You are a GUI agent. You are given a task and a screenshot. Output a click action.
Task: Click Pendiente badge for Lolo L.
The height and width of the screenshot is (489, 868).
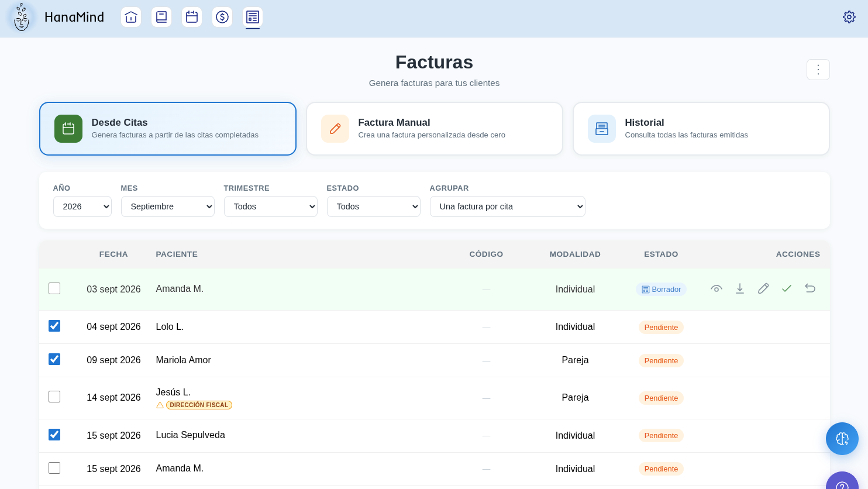point(661,328)
